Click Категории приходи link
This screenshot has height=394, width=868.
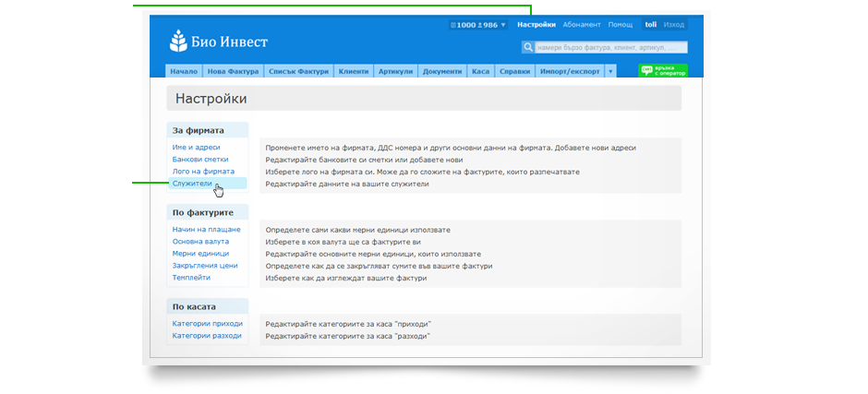tap(207, 324)
